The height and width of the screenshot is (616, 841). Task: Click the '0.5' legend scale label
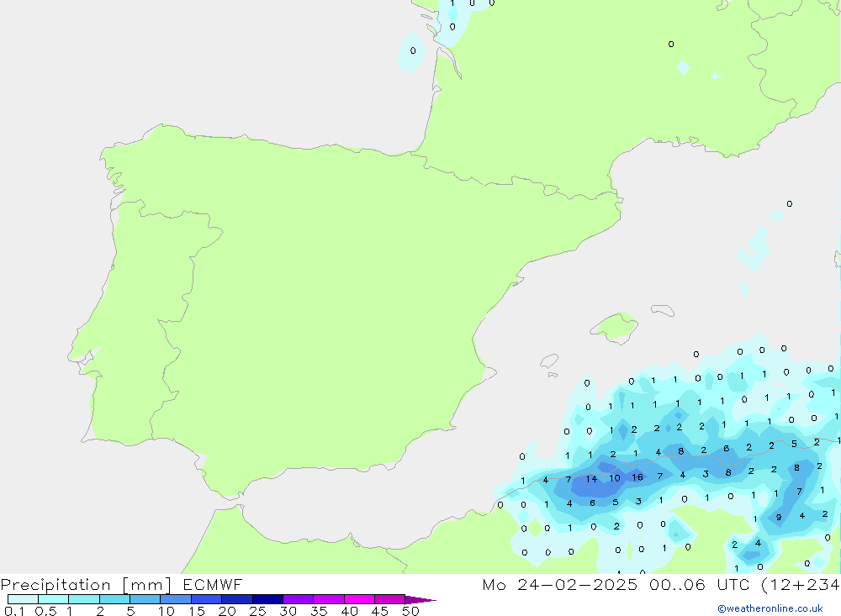45,611
